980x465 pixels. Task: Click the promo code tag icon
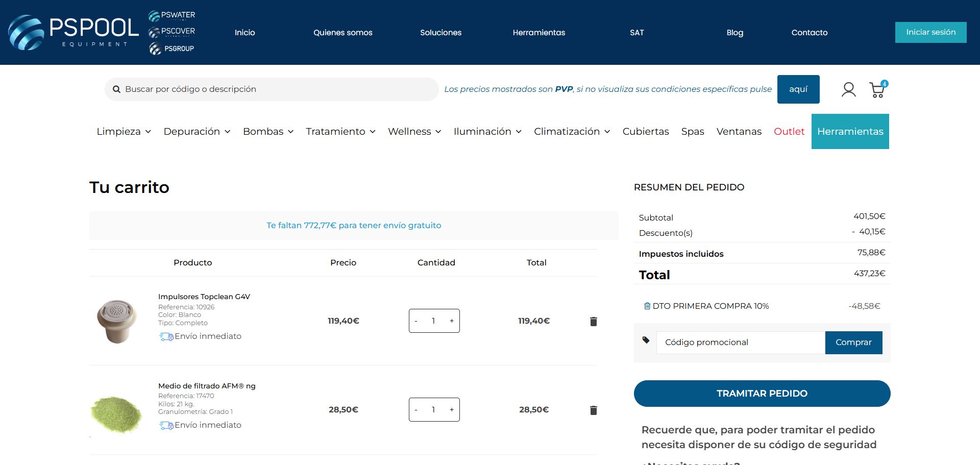[x=646, y=340]
